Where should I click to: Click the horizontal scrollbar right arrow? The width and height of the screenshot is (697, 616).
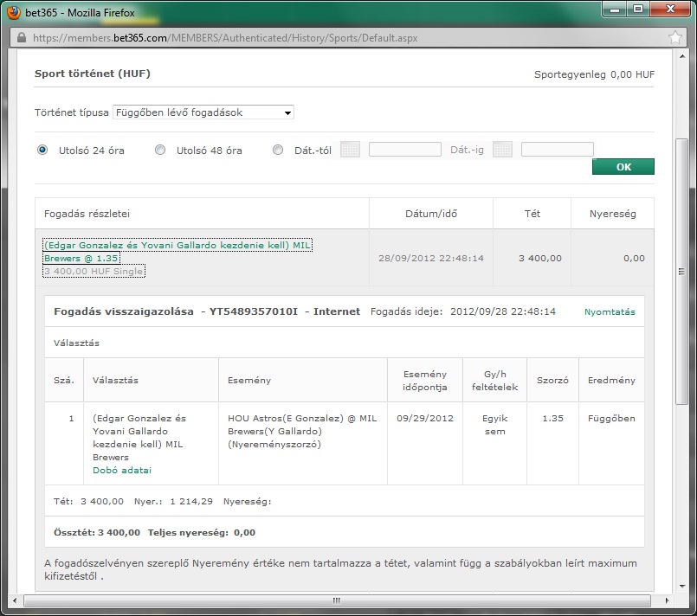[667, 601]
